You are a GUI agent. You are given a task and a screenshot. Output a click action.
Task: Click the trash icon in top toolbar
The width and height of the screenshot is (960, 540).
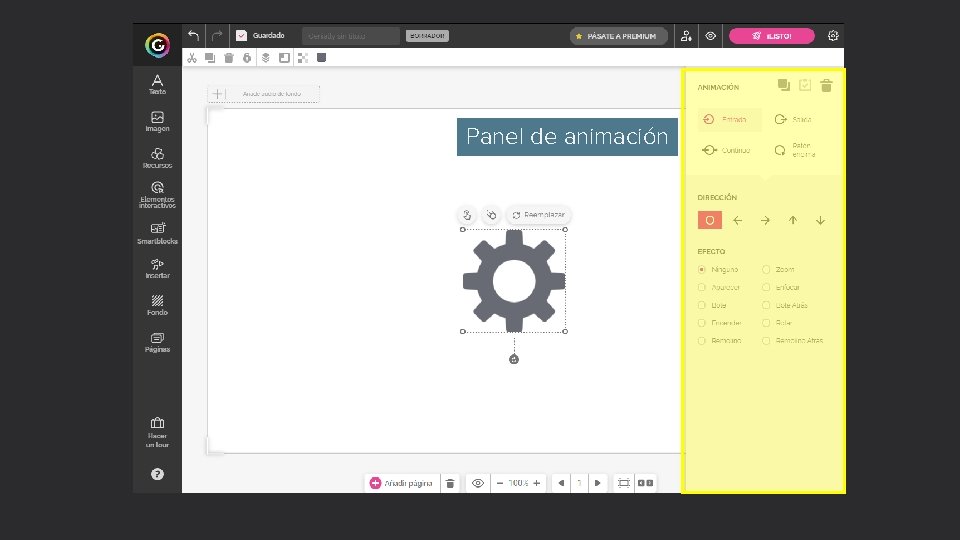point(229,58)
